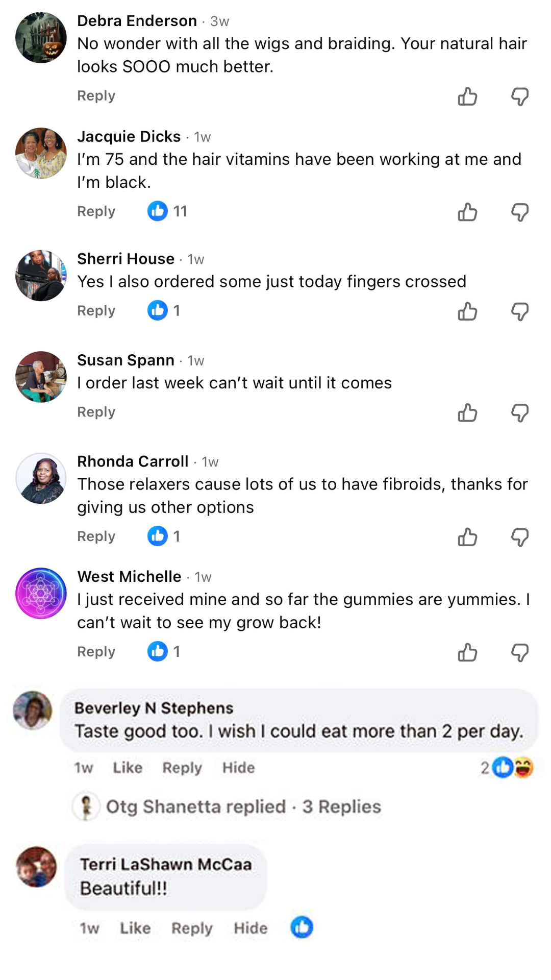View like reaction on Terri's comment
This screenshot has width=551, height=980.
[302, 927]
